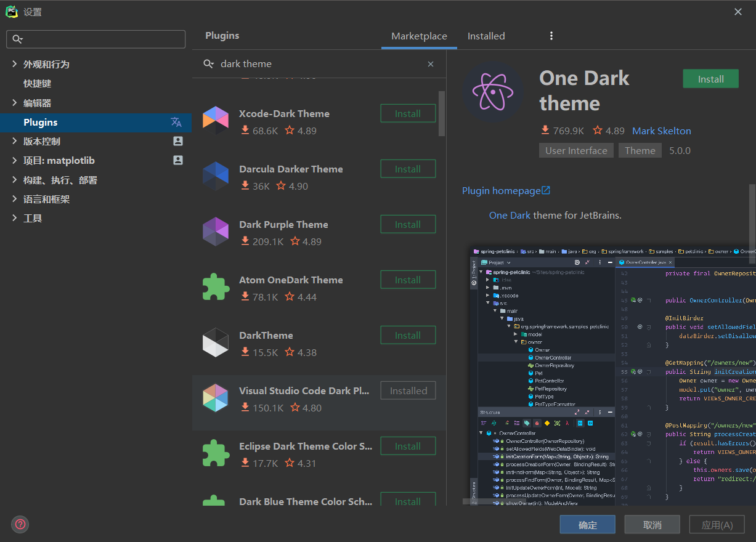
Task: Expand the 外观和行为 settings section
Action: click(15, 64)
